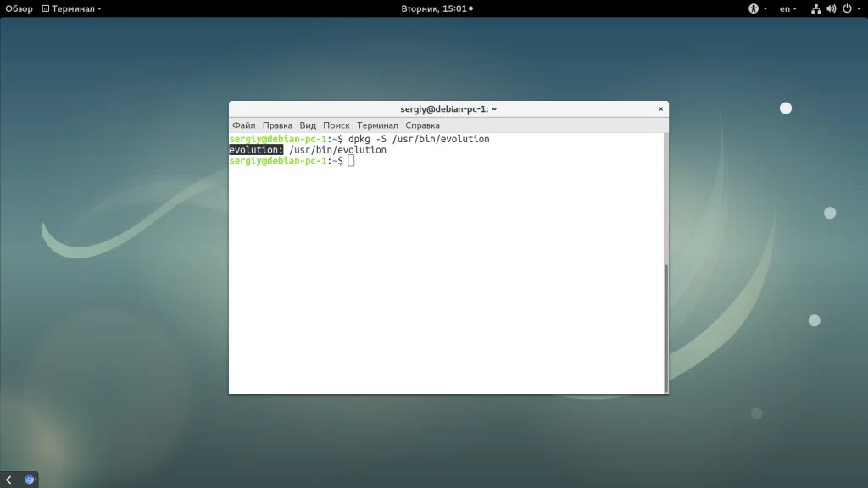Click the Обзор activities button
This screenshot has height=488, width=868.
coord(19,8)
